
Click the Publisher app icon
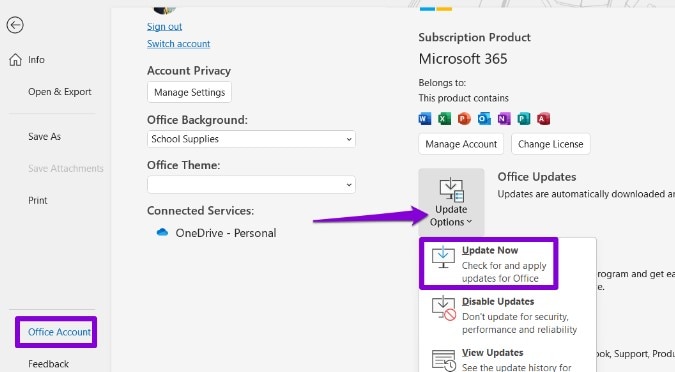click(x=523, y=118)
